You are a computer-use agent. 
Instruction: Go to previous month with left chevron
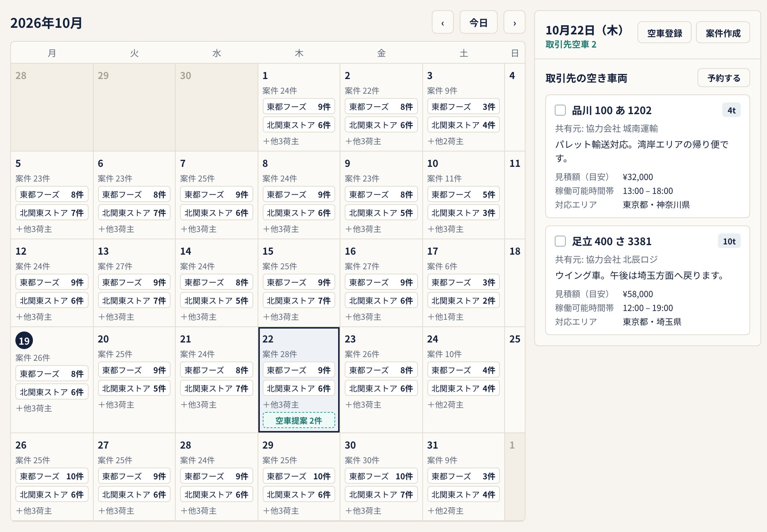(x=442, y=23)
